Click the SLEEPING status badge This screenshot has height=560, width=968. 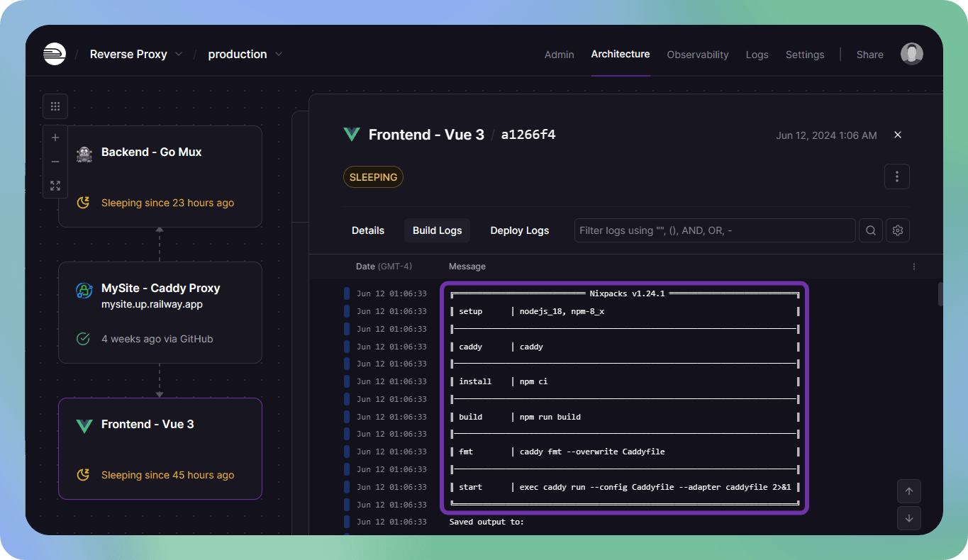(373, 177)
